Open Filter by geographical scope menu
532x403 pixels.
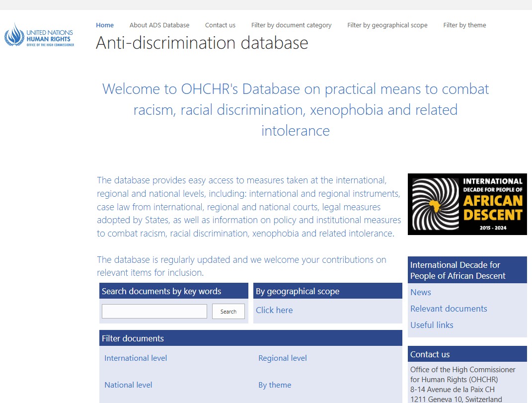point(387,25)
